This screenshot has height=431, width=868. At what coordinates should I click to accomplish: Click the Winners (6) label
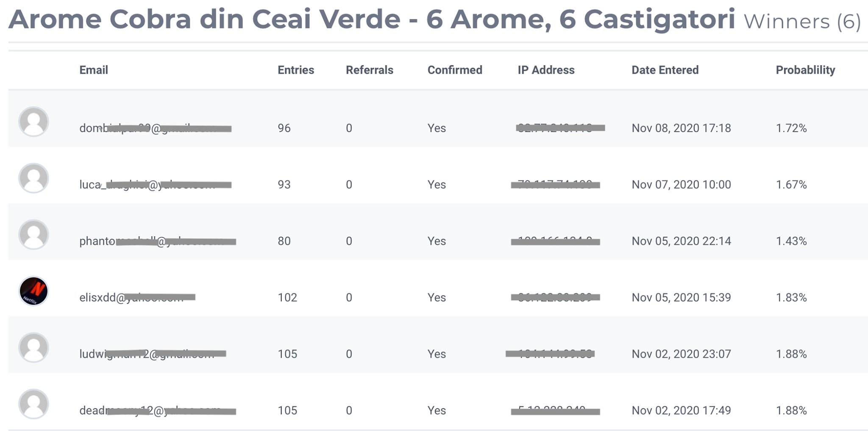pyautogui.click(x=802, y=22)
